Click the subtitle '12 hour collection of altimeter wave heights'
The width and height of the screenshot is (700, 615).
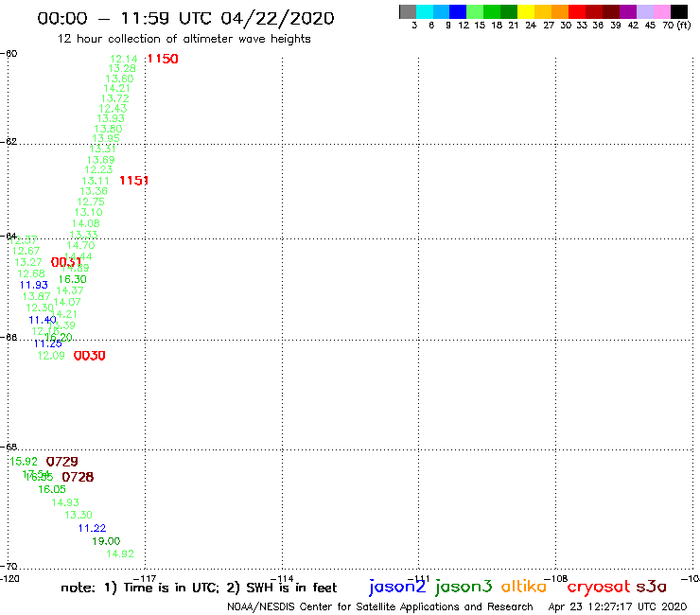[184, 39]
